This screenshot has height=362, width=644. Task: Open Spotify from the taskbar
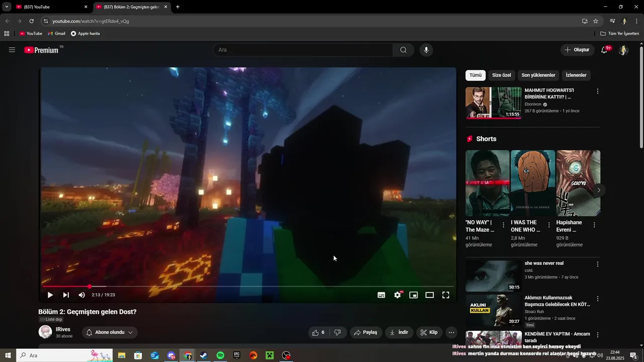pyautogui.click(x=220, y=355)
